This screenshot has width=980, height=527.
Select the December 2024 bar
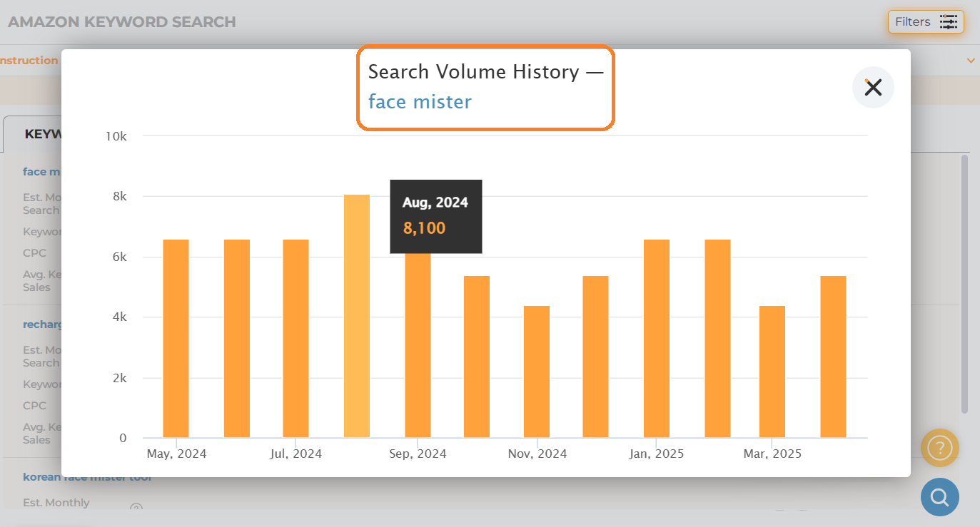pos(595,357)
